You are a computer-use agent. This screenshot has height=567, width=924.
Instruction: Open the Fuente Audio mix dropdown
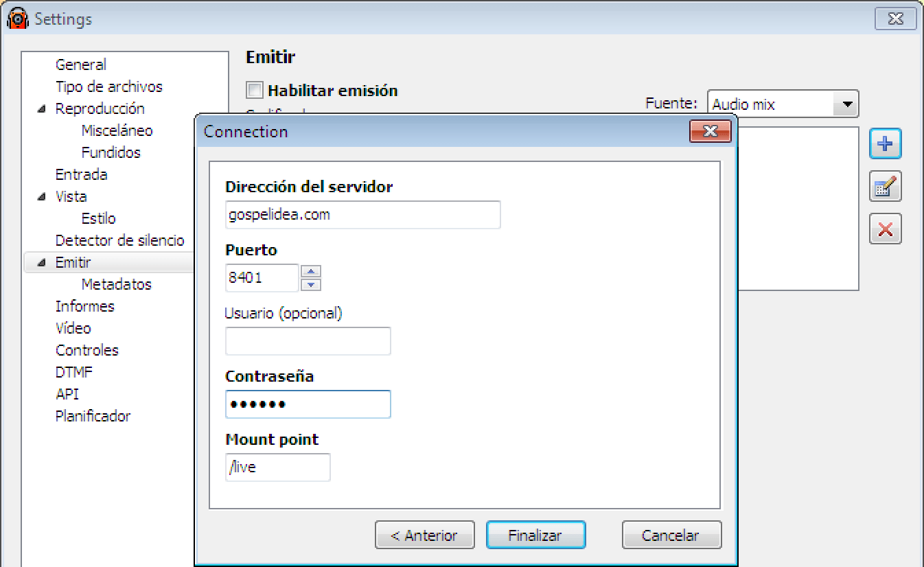click(783, 104)
